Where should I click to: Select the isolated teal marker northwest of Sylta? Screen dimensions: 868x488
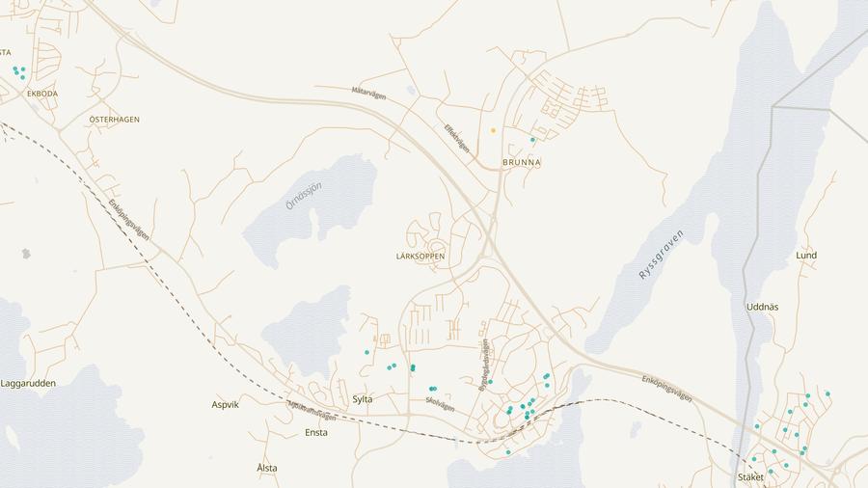(x=366, y=352)
